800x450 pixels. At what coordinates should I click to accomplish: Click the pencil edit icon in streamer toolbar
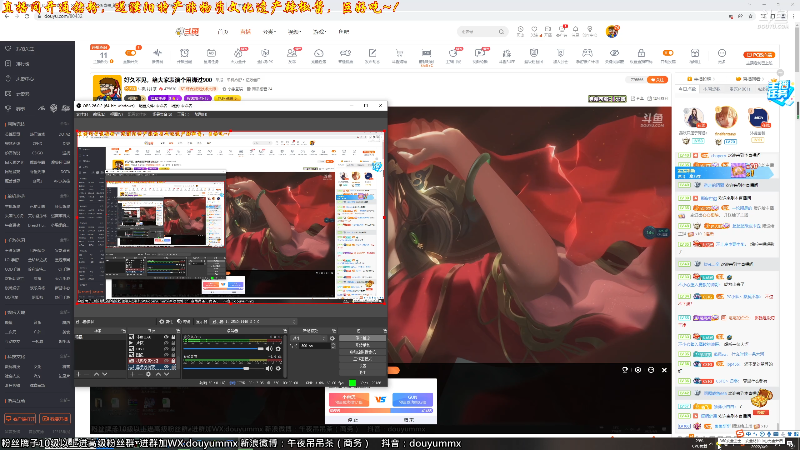pyautogui.click(x=372, y=53)
